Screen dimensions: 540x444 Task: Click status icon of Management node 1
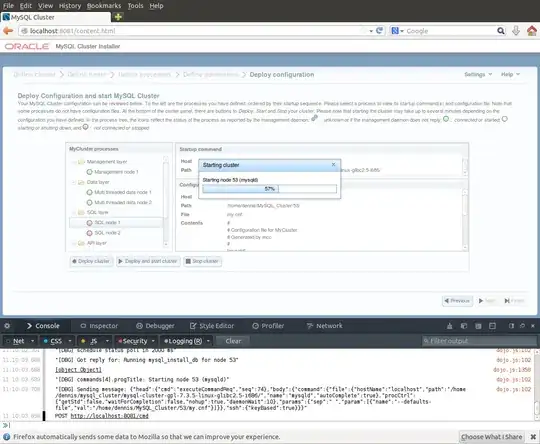[90, 172]
